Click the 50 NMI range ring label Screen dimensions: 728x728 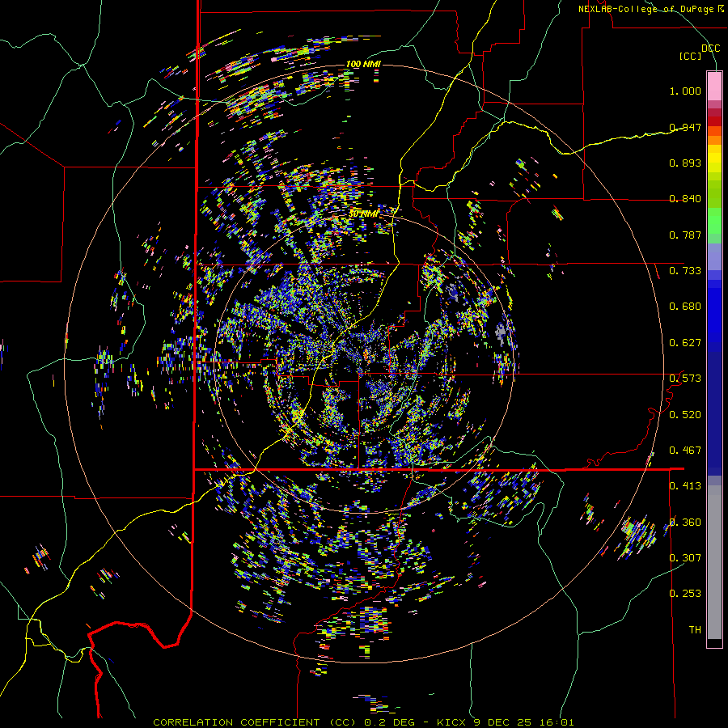pyautogui.click(x=363, y=214)
